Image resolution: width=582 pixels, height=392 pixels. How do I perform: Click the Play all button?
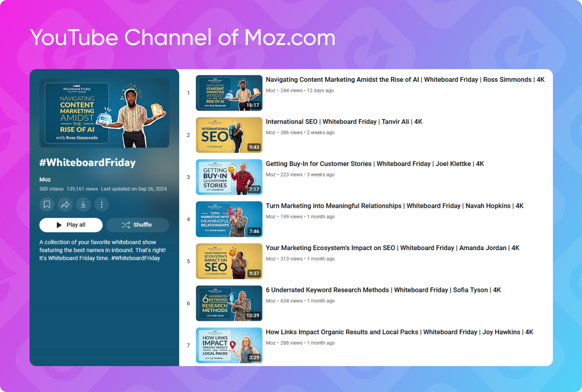point(71,225)
